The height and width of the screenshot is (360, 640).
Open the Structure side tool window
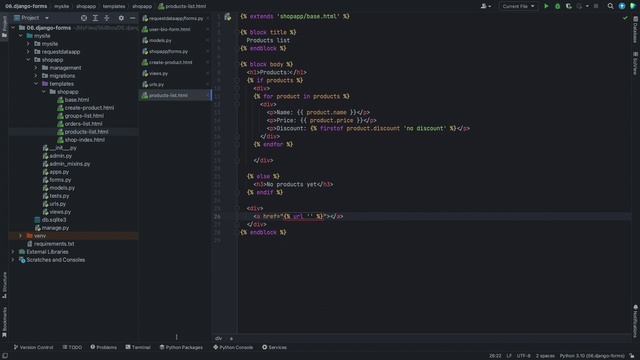(4, 285)
